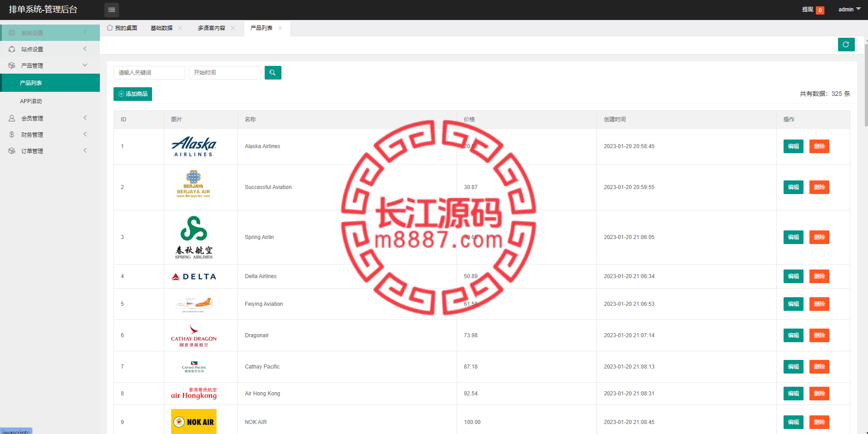The image size is (868, 434).
Task: Open the Alaska Airlines logo image
Action: point(194,146)
